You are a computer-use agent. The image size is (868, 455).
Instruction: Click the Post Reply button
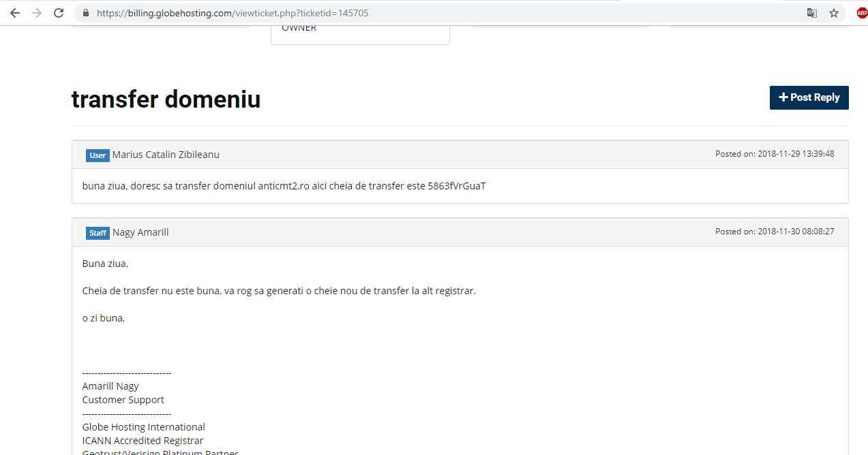tap(809, 97)
